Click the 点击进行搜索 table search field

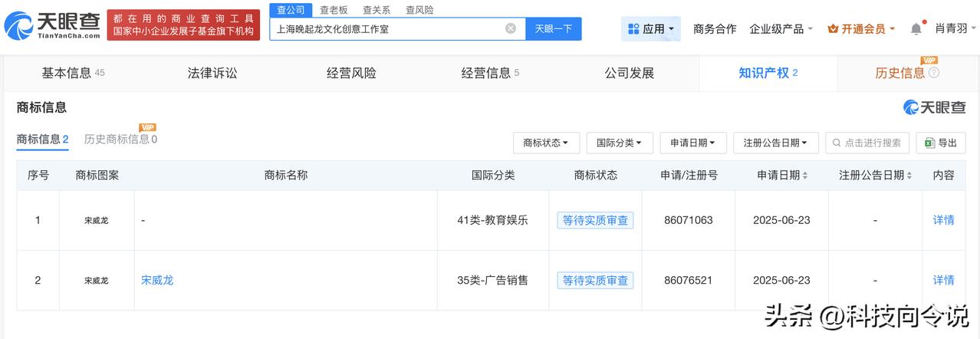pyautogui.click(x=867, y=143)
